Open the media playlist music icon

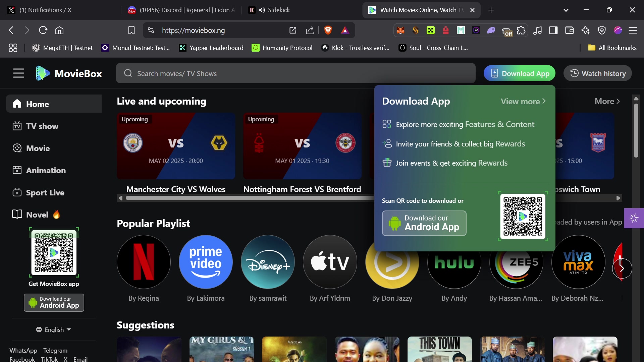(537, 31)
